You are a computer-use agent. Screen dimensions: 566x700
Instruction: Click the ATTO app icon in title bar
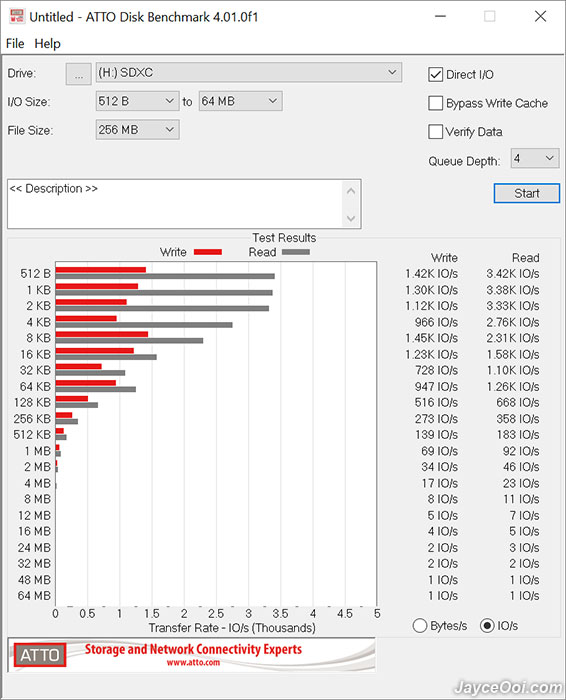(x=17, y=17)
